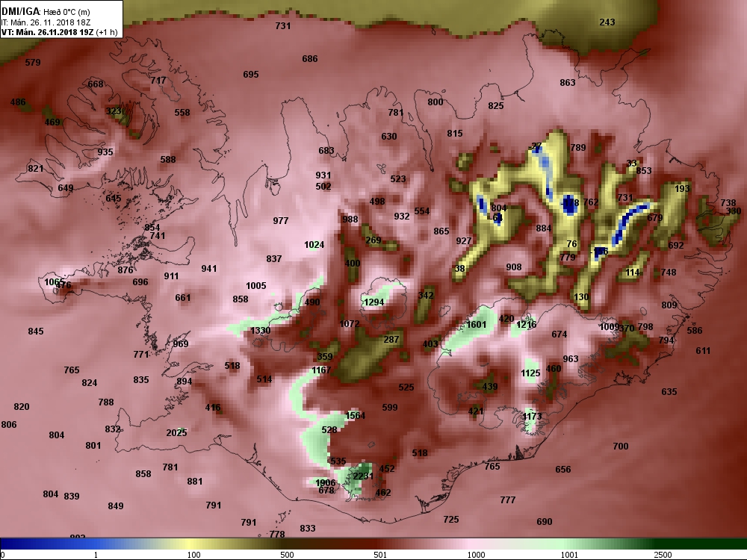This screenshot has height=560, width=747.
Task: Select the value 668 in the Westfjords
Action: [x=96, y=84]
